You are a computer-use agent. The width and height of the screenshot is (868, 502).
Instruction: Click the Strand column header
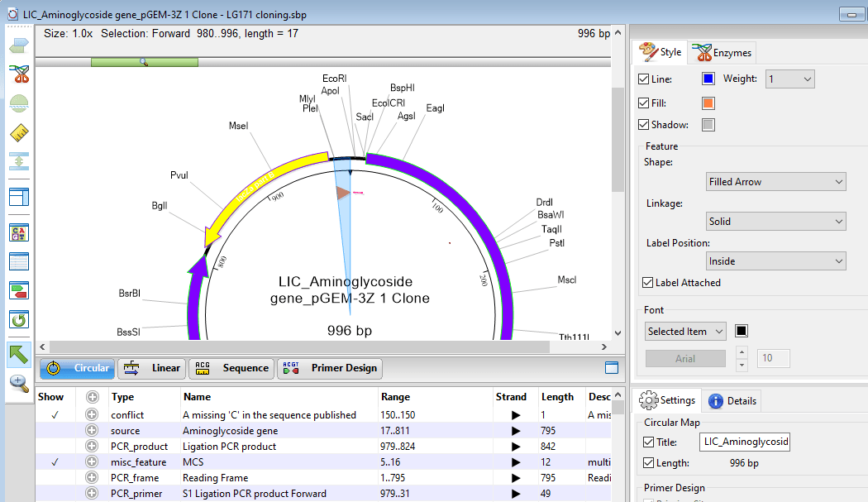point(511,397)
